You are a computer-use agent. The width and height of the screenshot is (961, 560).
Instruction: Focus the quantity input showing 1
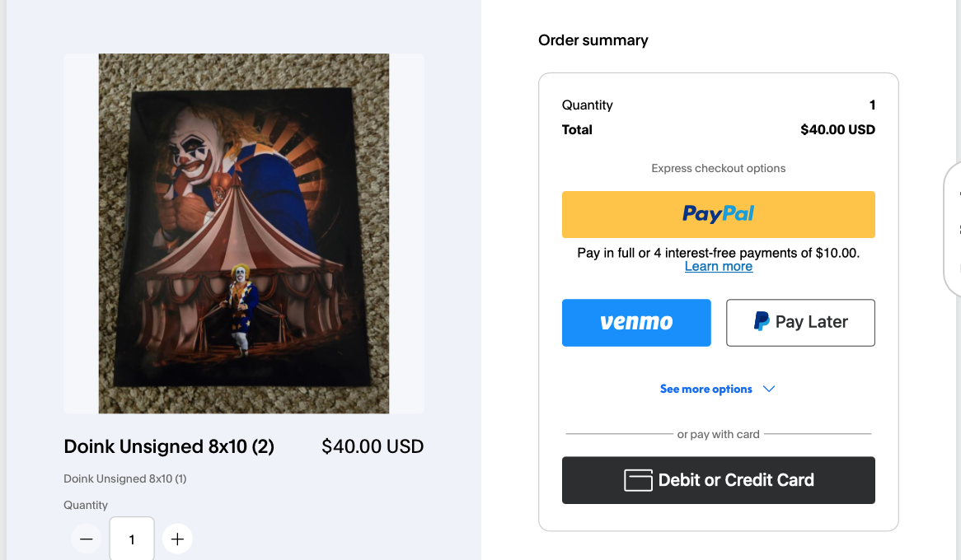(x=132, y=539)
